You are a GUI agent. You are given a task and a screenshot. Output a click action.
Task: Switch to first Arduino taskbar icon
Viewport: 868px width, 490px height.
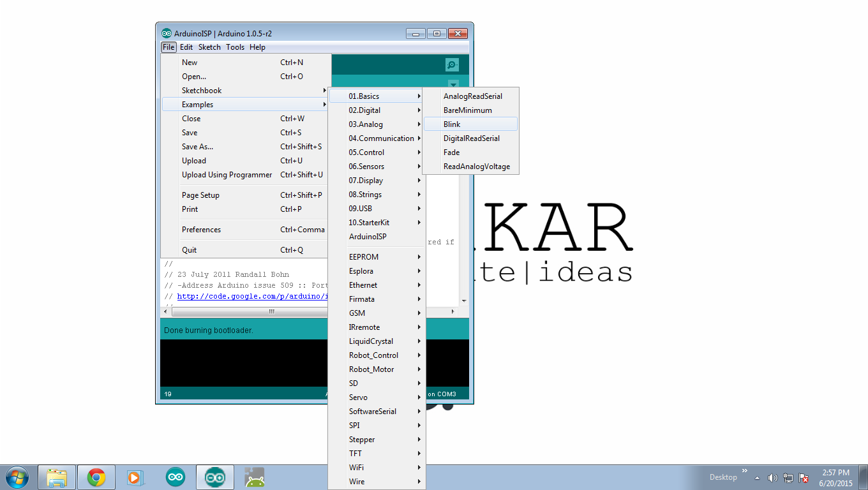coord(176,477)
